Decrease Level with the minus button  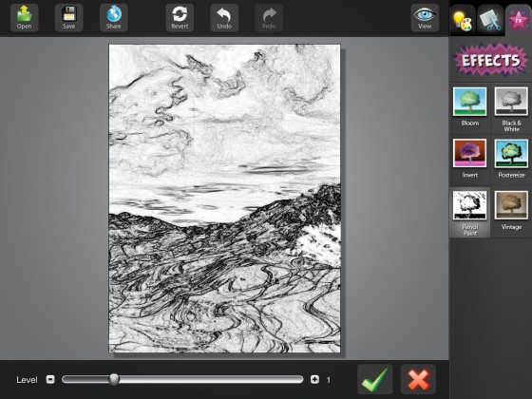tap(50, 379)
